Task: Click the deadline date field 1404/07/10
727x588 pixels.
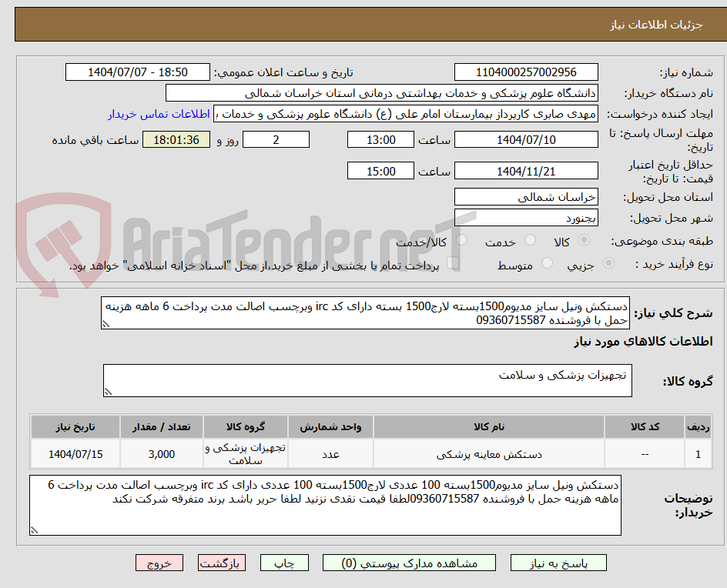Action: [x=527, y=139]
